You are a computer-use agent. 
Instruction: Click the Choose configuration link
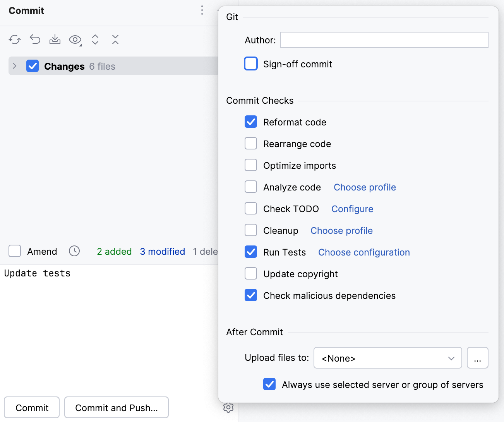[364, 252]
